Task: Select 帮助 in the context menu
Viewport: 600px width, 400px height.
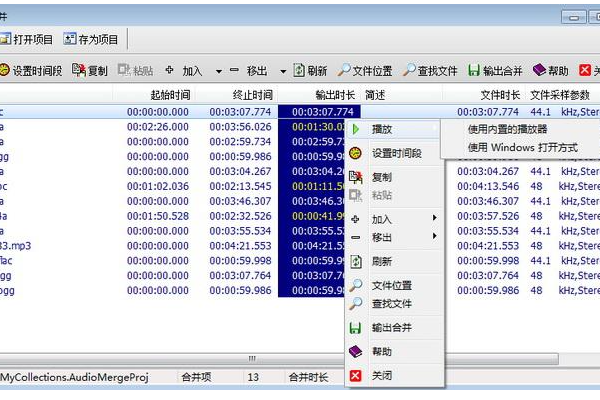Action: click(x=382, y=351)
